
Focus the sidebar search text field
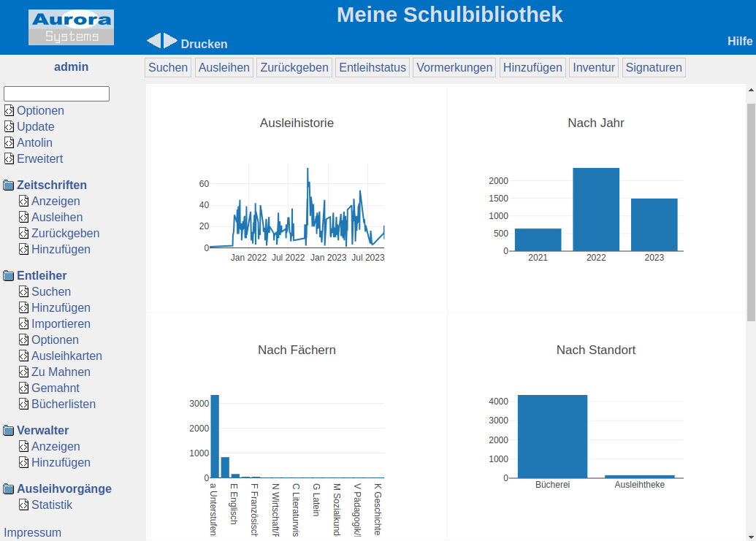(x=56, y=93)
